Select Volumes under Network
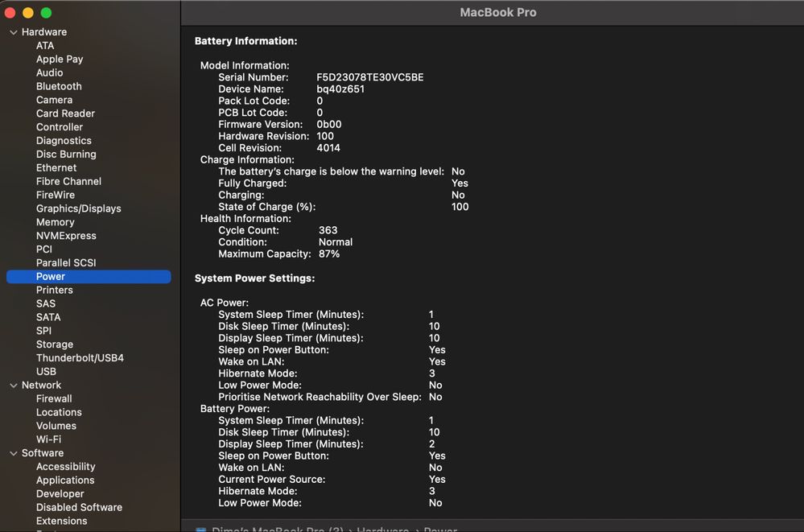The width and height of the screenshot is (804, 532). [56, 427]
